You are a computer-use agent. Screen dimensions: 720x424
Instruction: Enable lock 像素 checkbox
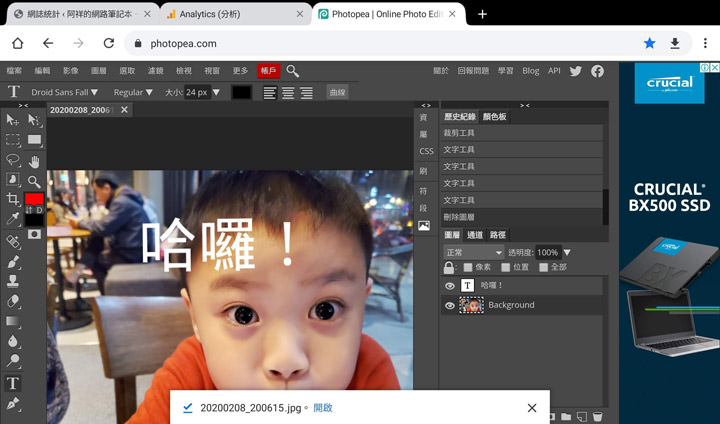[x=468, y=267]
